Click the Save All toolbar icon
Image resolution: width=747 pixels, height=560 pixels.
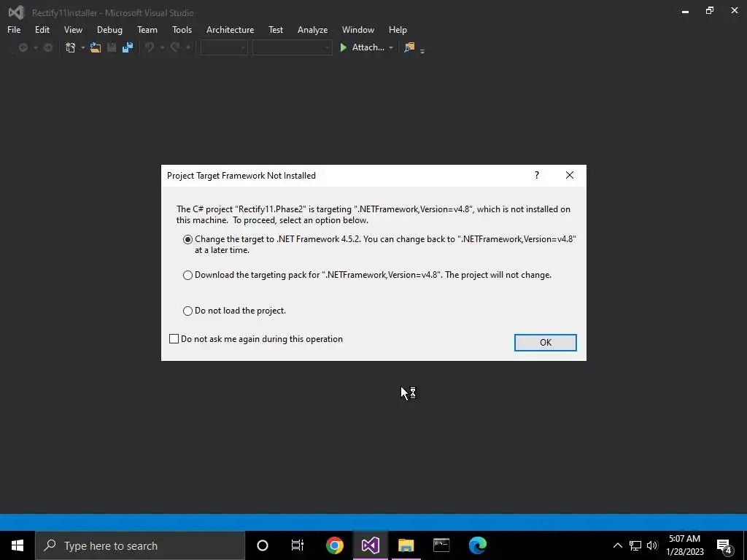click(127, 47)
